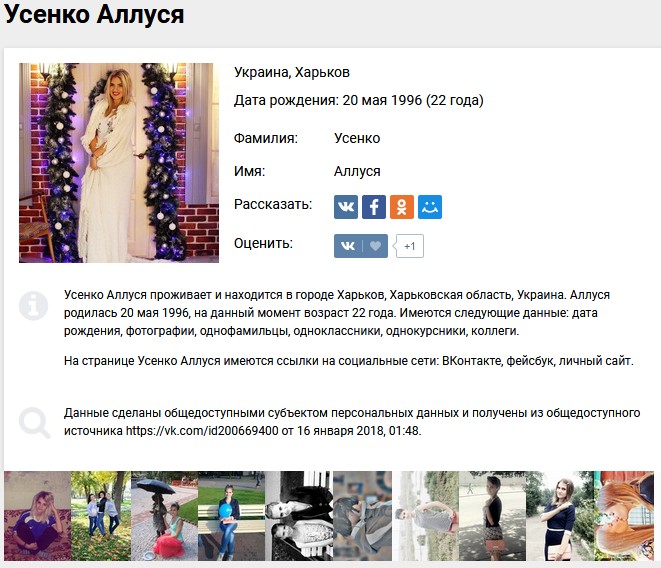661x568 pixels.
Task: Click the Украина, Харьков location text
Action: point(292,73)
